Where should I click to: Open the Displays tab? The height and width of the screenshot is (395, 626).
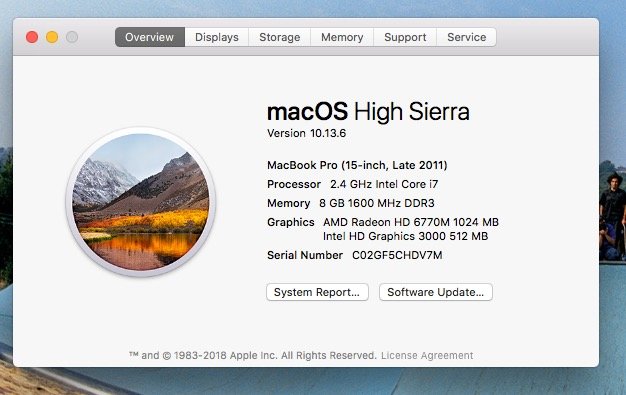pos(217,37)
